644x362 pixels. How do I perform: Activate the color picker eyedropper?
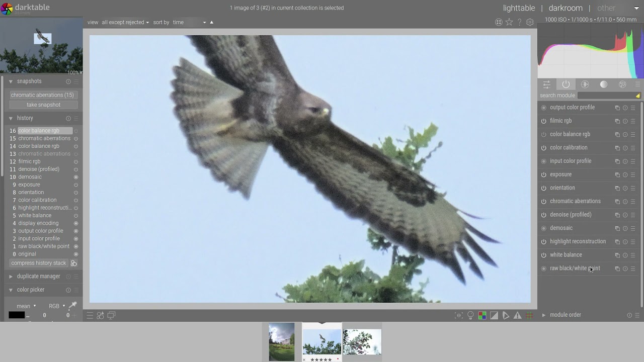(73, 305)
